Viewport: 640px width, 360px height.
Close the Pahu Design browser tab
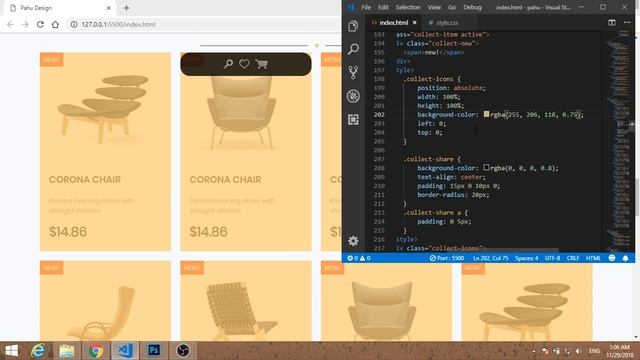[x=109, y=8]
